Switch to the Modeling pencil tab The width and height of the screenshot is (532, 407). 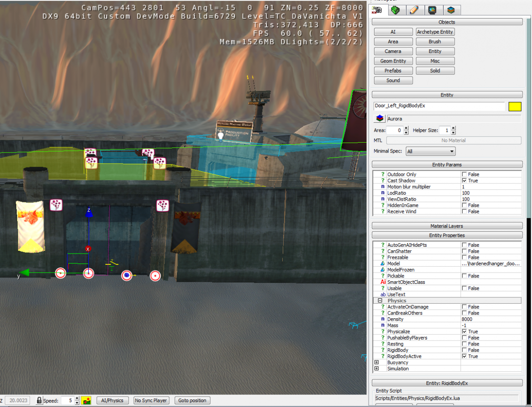(x=413, y=10)
